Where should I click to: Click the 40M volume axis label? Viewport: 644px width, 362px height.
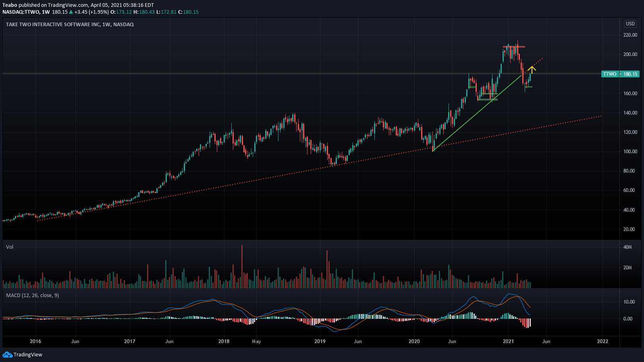[x=627, y=247]
